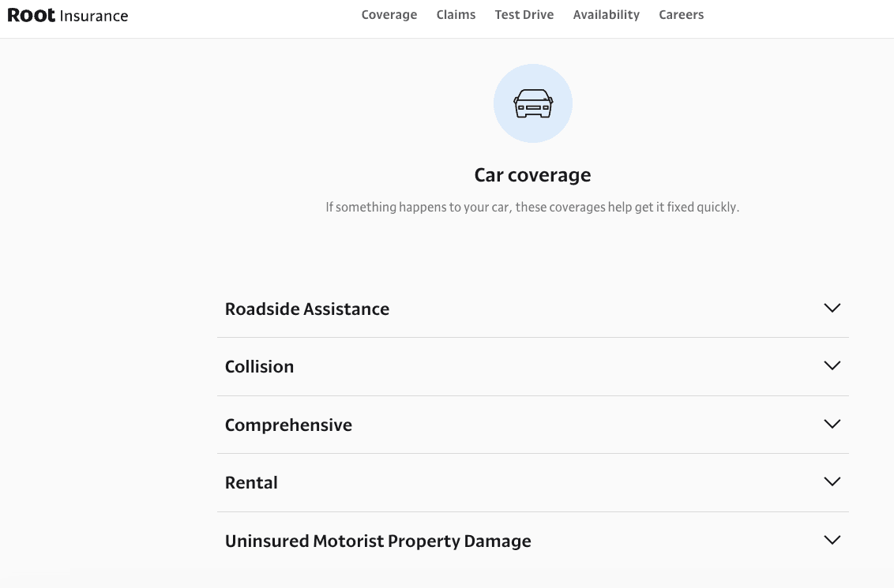The width and height of the screenshot is (894, 588).
Task: Expand the Roadside Assistance section
Action: 533,309
